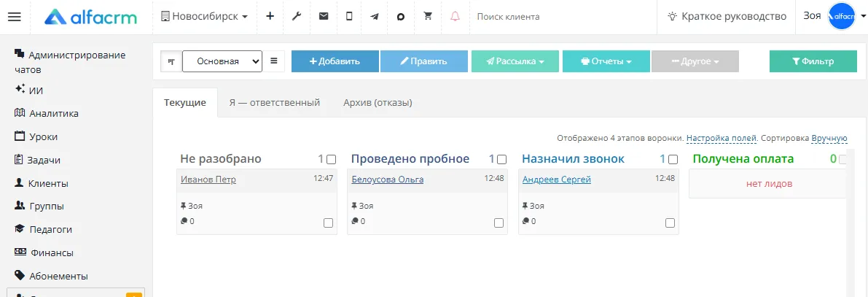Open the shopping cart icon
The width and height of the screenshot is (868, 297).
pyautogui.click(x=427, y=16)
